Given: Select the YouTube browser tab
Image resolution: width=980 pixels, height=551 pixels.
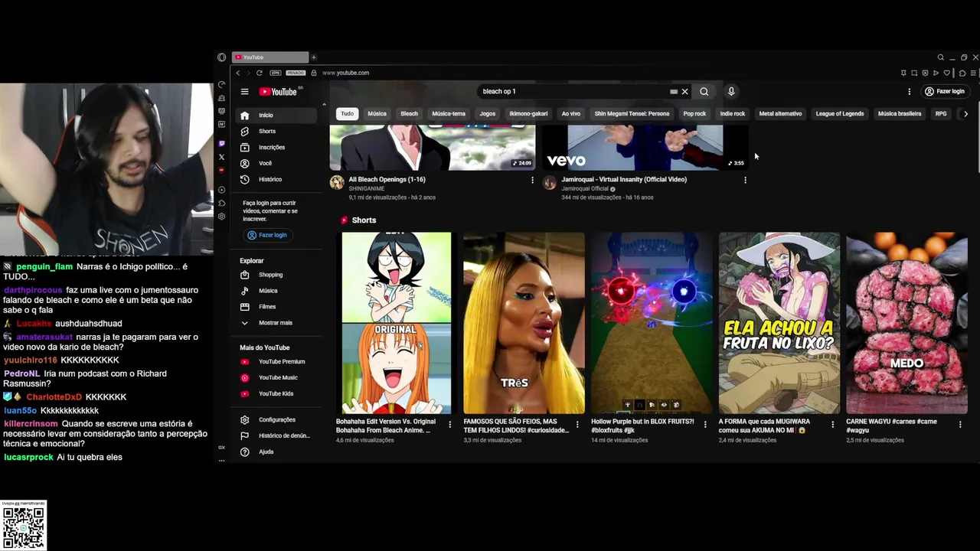Looking at the screenshot, I should (x=270, y=57).
